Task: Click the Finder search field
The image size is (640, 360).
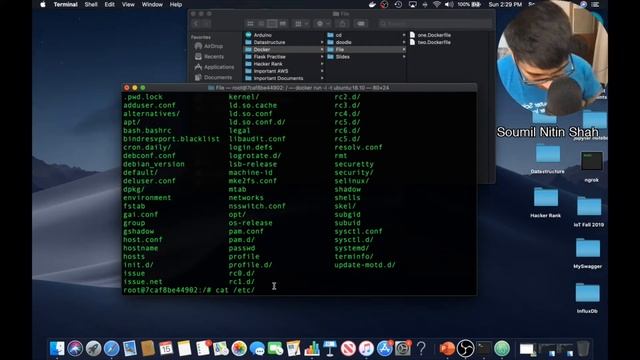Action: click(x=435, y=24)
